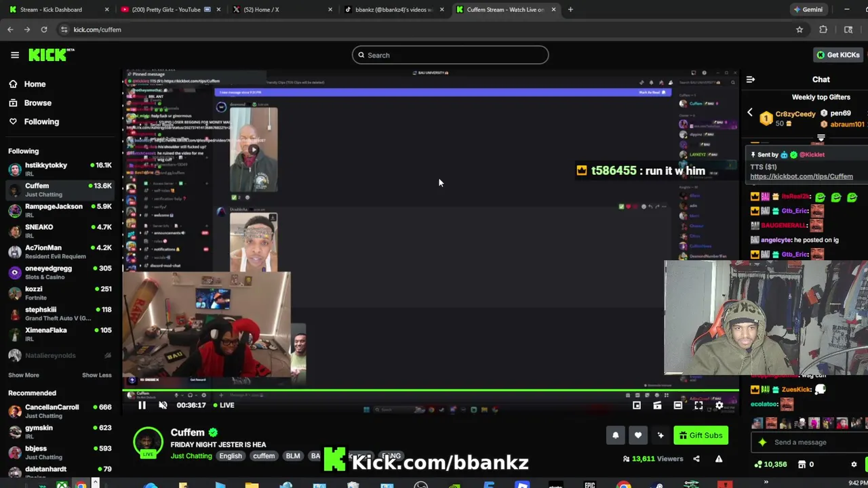
Task: Open stephskii's channel
Action: (60, 313)
